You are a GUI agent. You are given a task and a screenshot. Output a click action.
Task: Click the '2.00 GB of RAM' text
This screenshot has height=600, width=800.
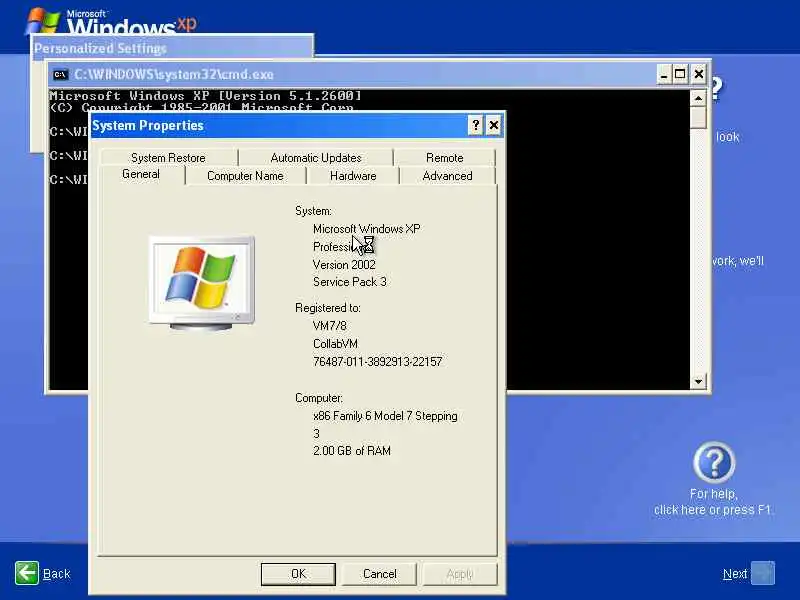click(352, 451)
